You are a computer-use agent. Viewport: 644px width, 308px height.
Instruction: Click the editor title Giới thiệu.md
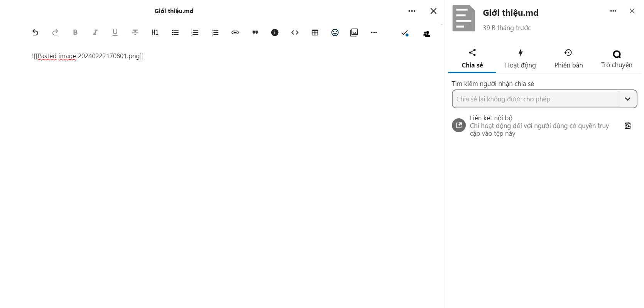[x=174, y=11]
